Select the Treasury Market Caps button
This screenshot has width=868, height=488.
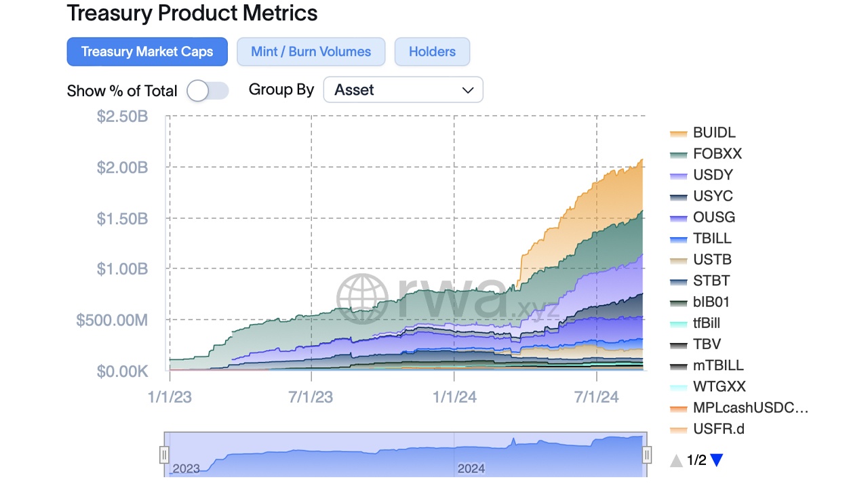pyautogui.click(x=147, y=52)
